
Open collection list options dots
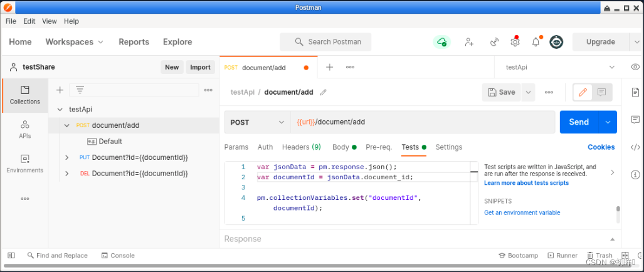208,90
